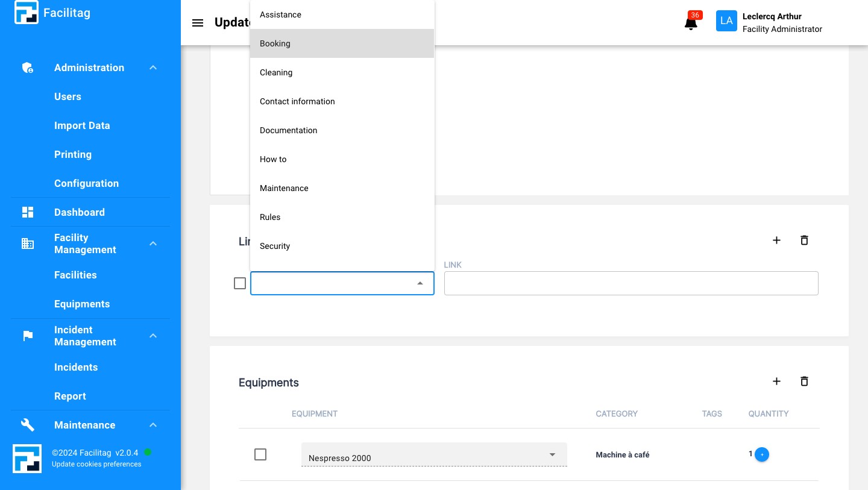Screen dimensions: 868x490
Task: Close the link type dropdown arrow
Action: click(420, 283)
